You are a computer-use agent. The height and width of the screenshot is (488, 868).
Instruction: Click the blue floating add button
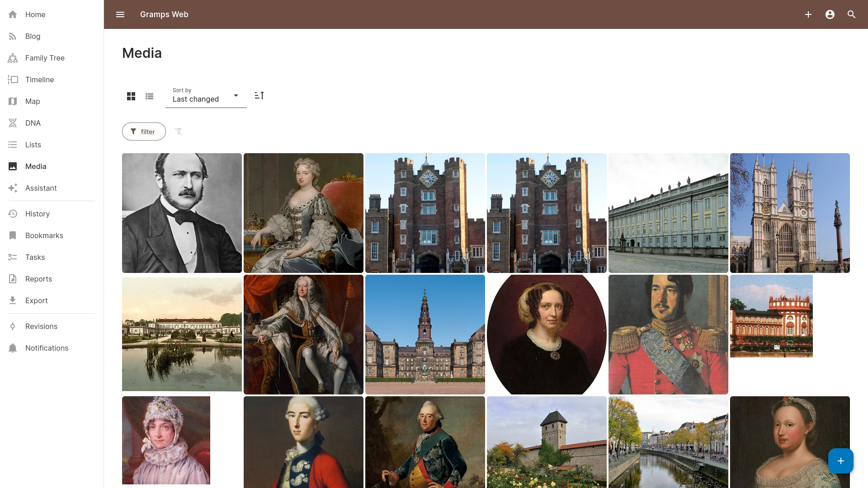[x=841, y=461]
